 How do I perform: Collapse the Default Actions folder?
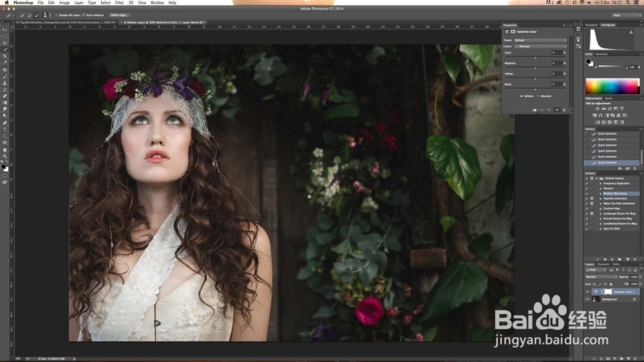(x=597, y=178)
